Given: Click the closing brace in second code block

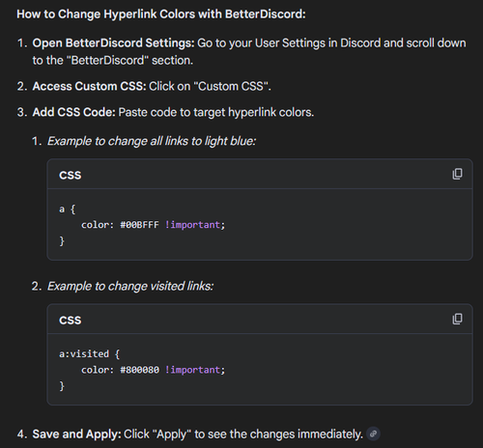Looking at the screenshot, I should click(62, 386).
